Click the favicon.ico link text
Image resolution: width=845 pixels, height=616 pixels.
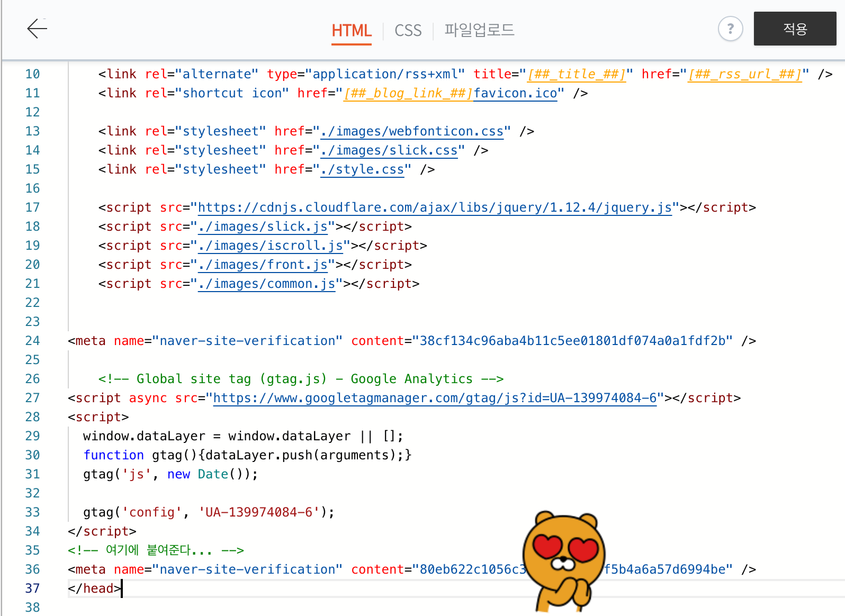pos(515,93)
